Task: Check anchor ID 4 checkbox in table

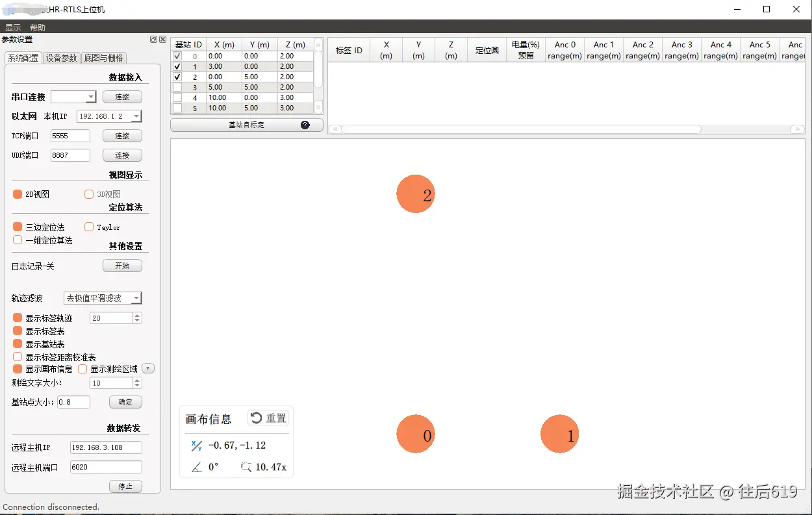Action: point(177,97)
